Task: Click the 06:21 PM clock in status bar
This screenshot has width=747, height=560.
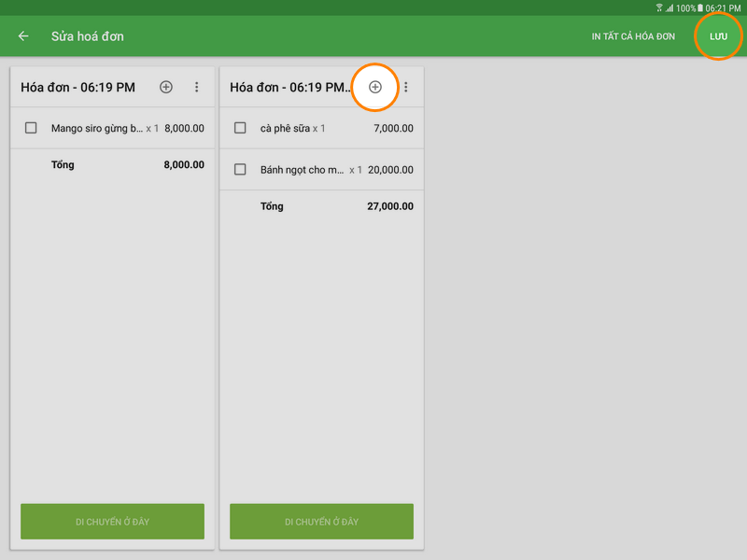Action: click(x=723, y=8)
